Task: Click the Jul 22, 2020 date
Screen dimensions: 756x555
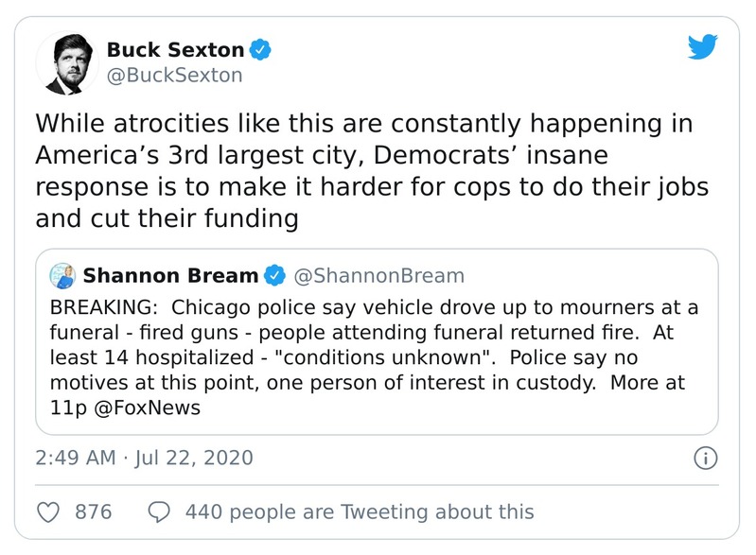Action: tap(194, 459)
